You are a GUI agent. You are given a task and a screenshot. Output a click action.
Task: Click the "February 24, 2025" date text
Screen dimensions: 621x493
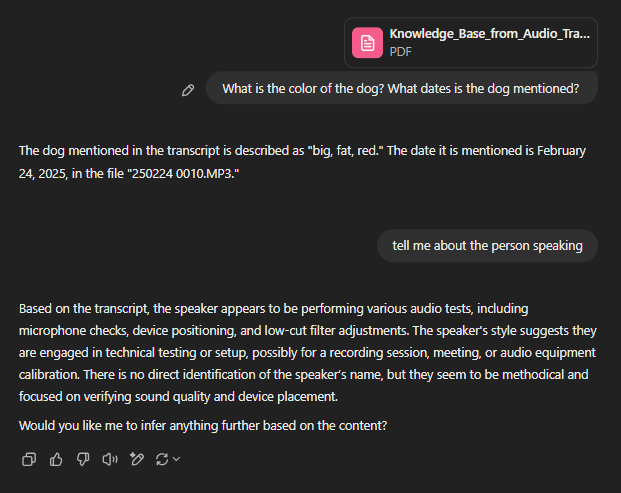(560, 150)
